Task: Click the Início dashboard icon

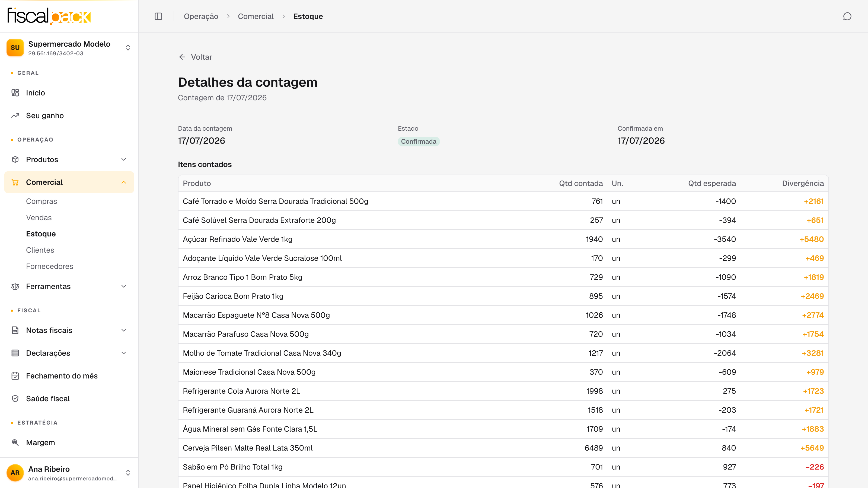Action: (15, 93)
